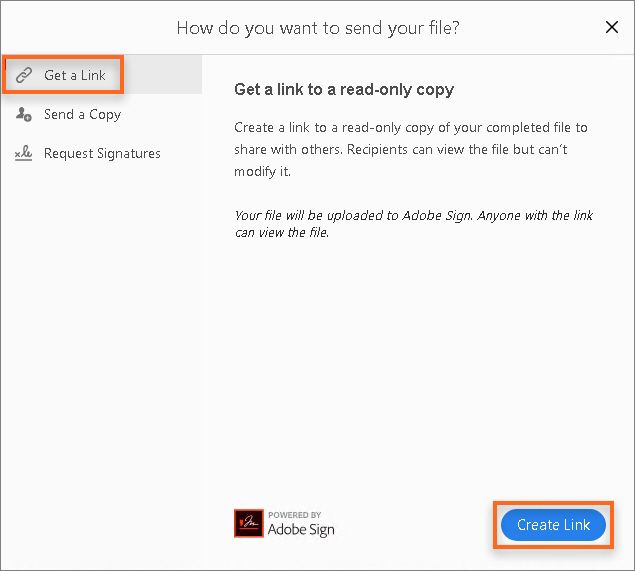Click the sentence starting "Create a link to a read-only"

[410, 128]
